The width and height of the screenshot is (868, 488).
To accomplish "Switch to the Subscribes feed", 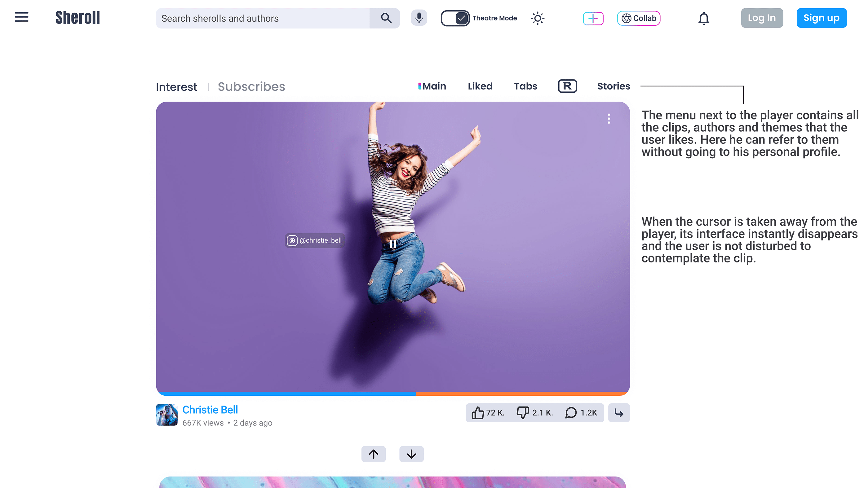I will (251, 86).
